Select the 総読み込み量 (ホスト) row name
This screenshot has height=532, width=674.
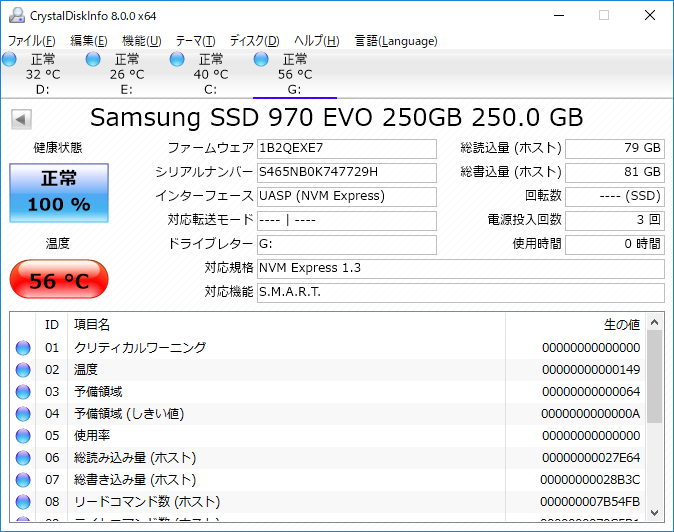[x=135, y=458]
